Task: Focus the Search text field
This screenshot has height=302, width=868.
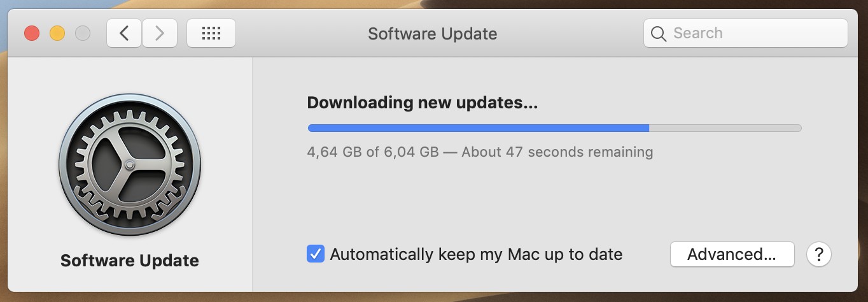Action: coord(745,33)
